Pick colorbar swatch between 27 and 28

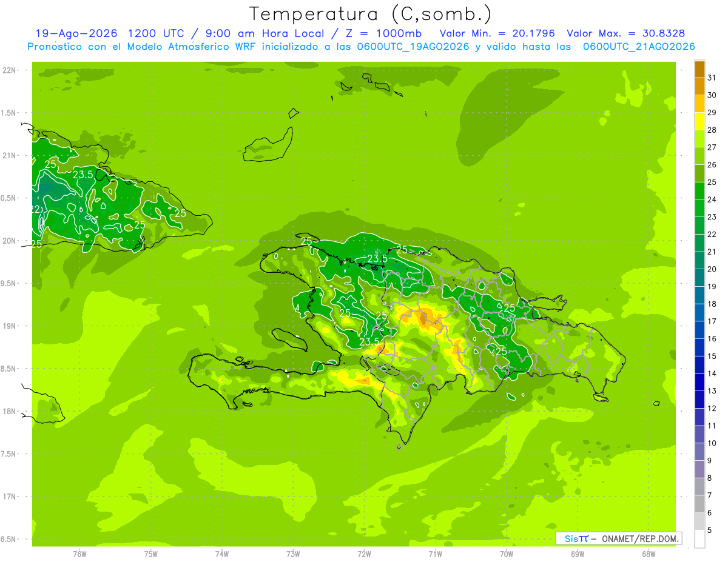699,138
